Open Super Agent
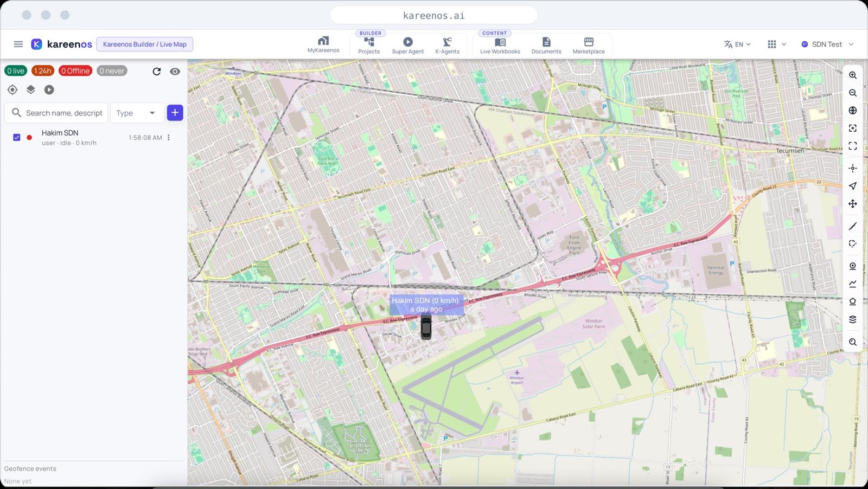The height and width of the screenshot is (489, 868). tap(408, 46)
